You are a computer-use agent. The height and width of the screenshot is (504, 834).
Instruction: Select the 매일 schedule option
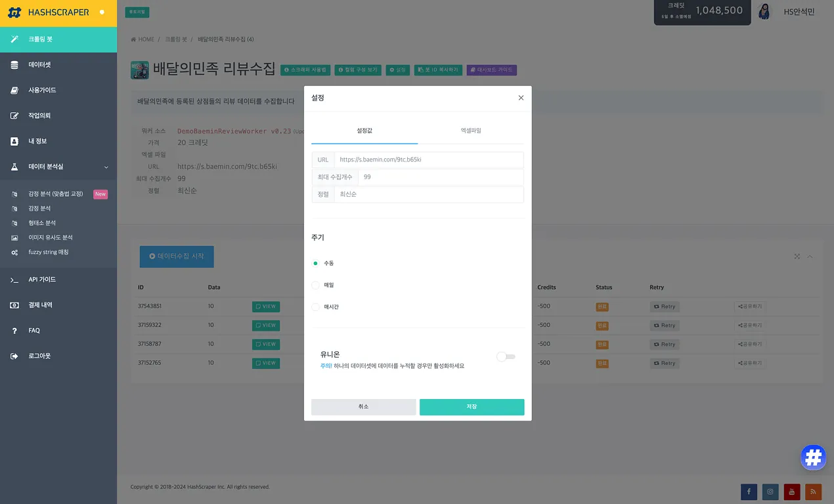316,285
